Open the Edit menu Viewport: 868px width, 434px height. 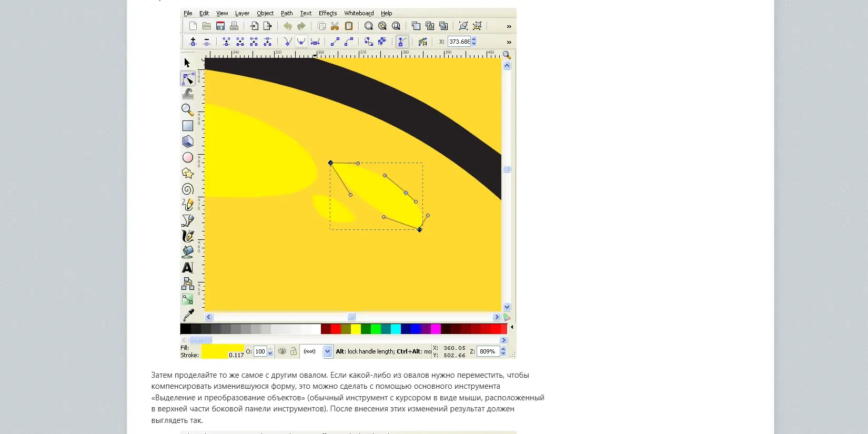[204, 13]
